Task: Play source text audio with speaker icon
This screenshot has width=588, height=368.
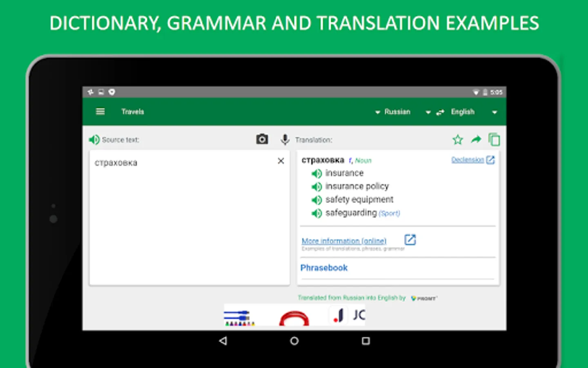Action: coord(94,140)
